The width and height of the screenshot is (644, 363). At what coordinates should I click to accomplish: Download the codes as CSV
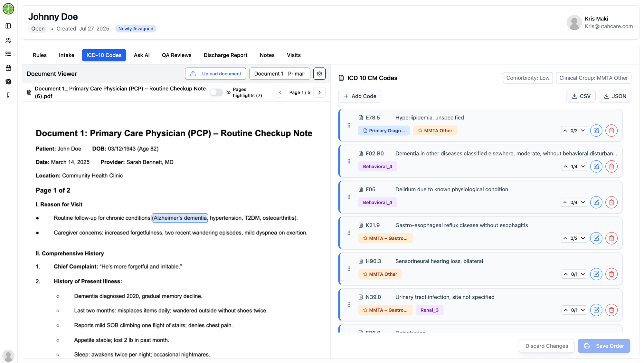581,96
